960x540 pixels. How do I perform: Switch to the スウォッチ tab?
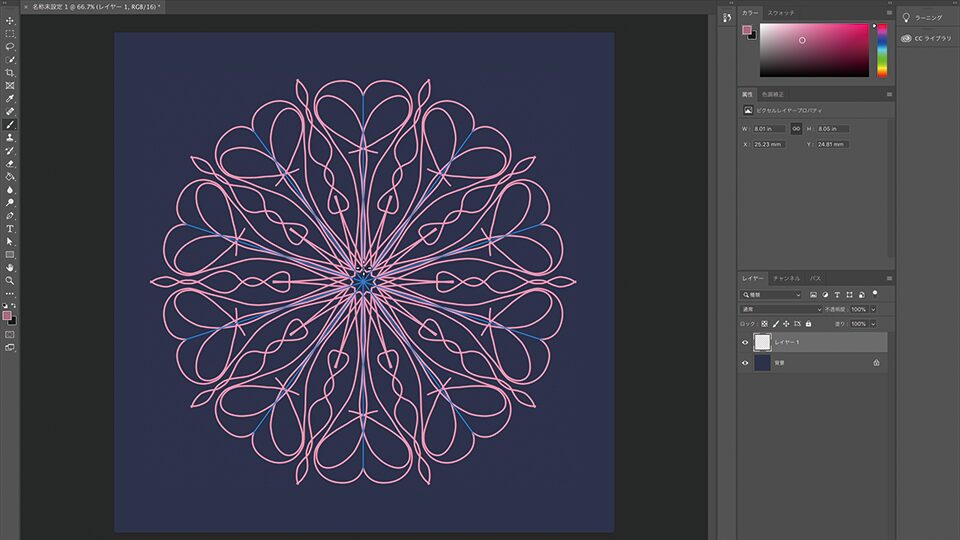point(781,12)
